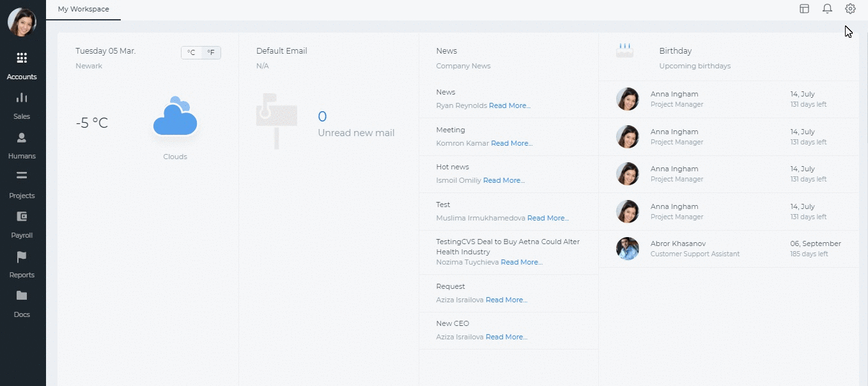The width and height of the screenshot is (868, 386).
Task: Go to the Humans section icon
Action: (x=22, y=137)
